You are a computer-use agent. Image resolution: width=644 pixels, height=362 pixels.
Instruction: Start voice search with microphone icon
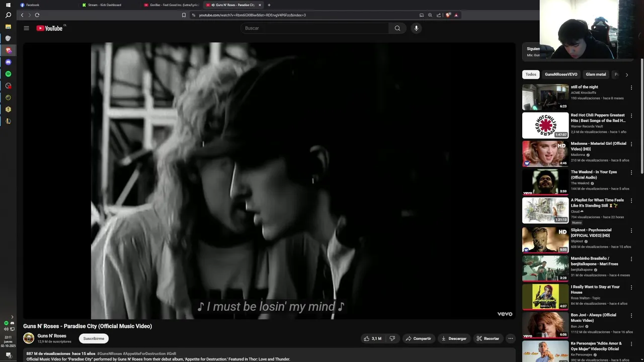416,28
